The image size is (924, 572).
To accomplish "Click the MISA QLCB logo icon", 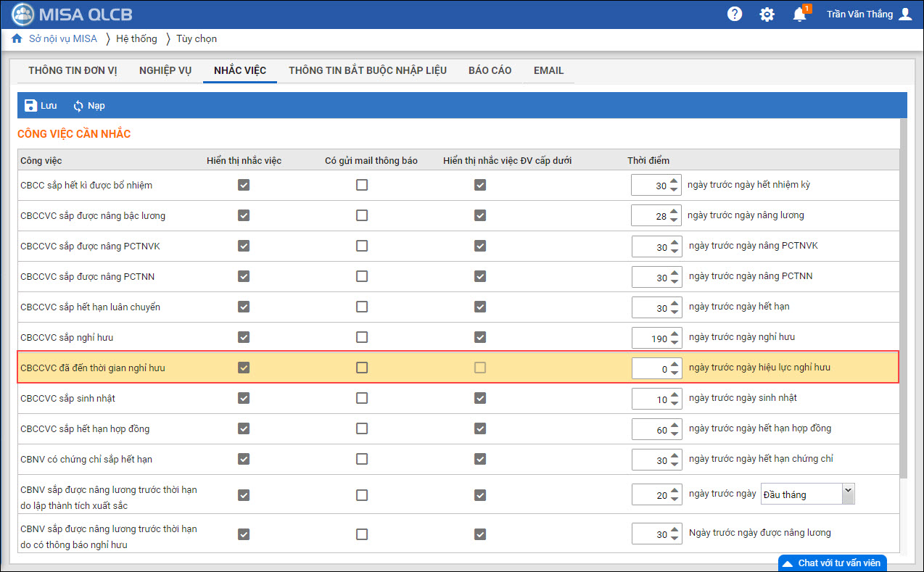I will 22,14.
